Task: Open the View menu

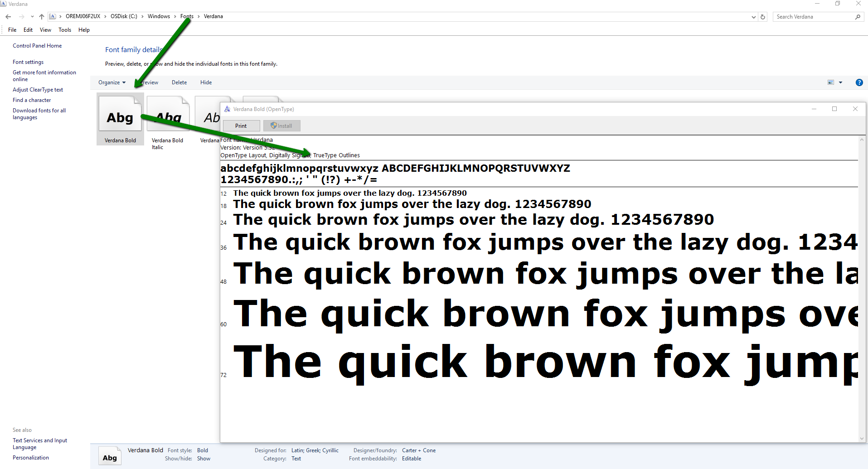Action: [45, 30]
